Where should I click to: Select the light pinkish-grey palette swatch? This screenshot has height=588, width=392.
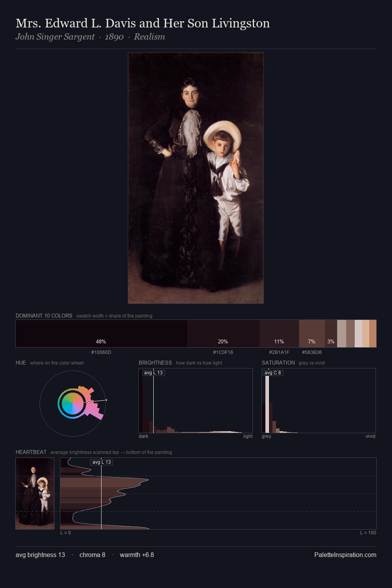coord(358,334)
